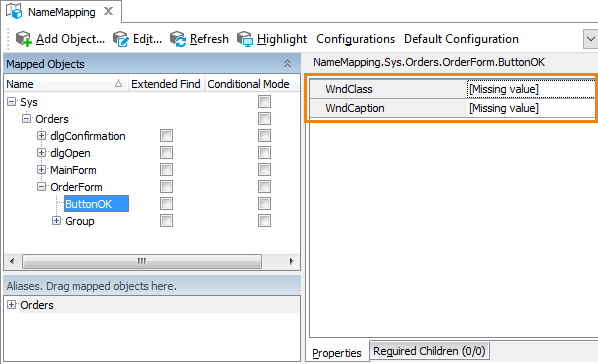Enable Conditional Mode checkbox for Sys
Screen dimensions: 598x364
(x=264, y=102)
